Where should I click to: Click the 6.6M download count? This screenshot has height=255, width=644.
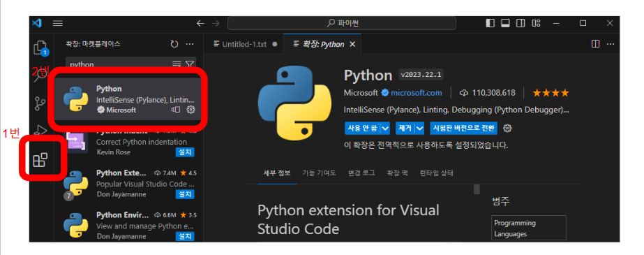[165, 215]
